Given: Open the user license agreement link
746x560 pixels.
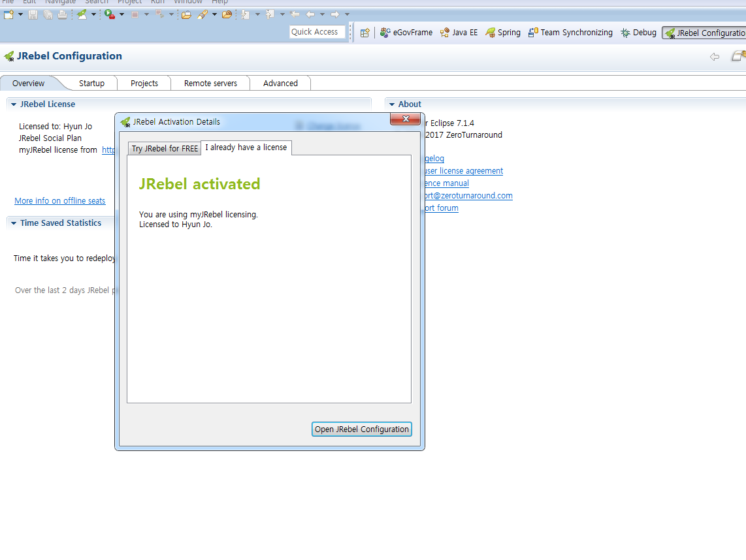Looking at the screenshot, I should coord(464,171).
